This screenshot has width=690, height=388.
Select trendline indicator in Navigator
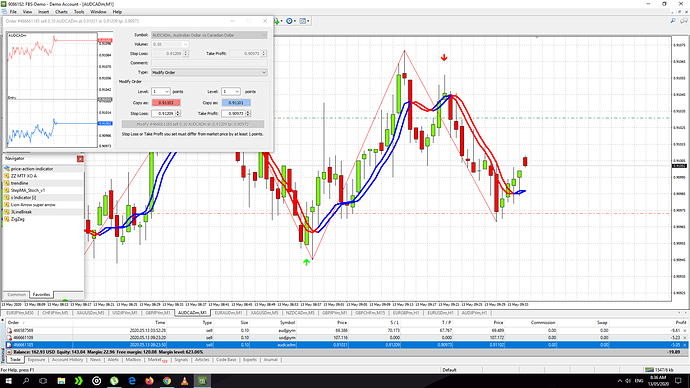click(19, 183)
